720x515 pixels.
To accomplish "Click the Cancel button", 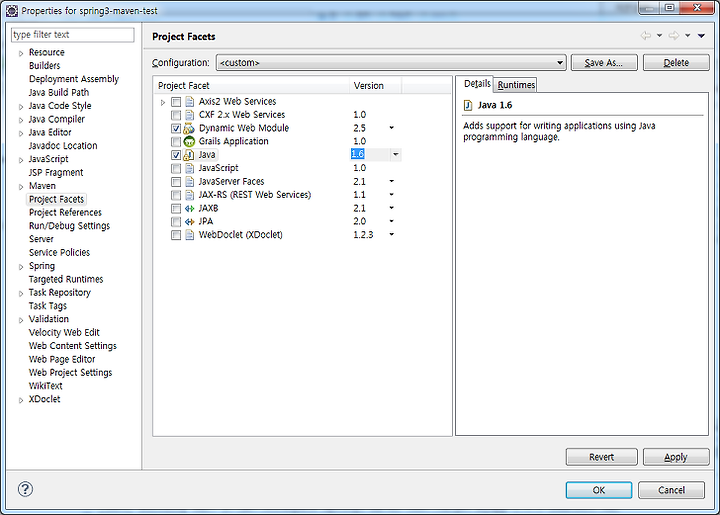I will pos(671,490).
